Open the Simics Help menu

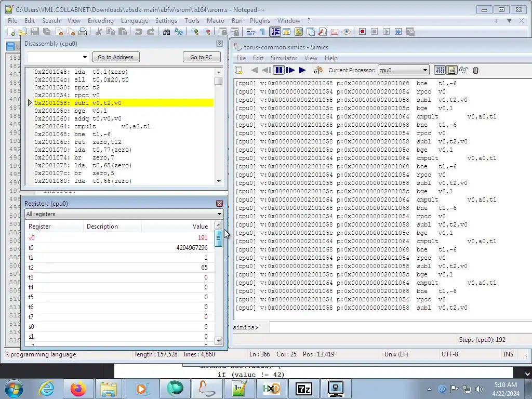tap(331, 58)
